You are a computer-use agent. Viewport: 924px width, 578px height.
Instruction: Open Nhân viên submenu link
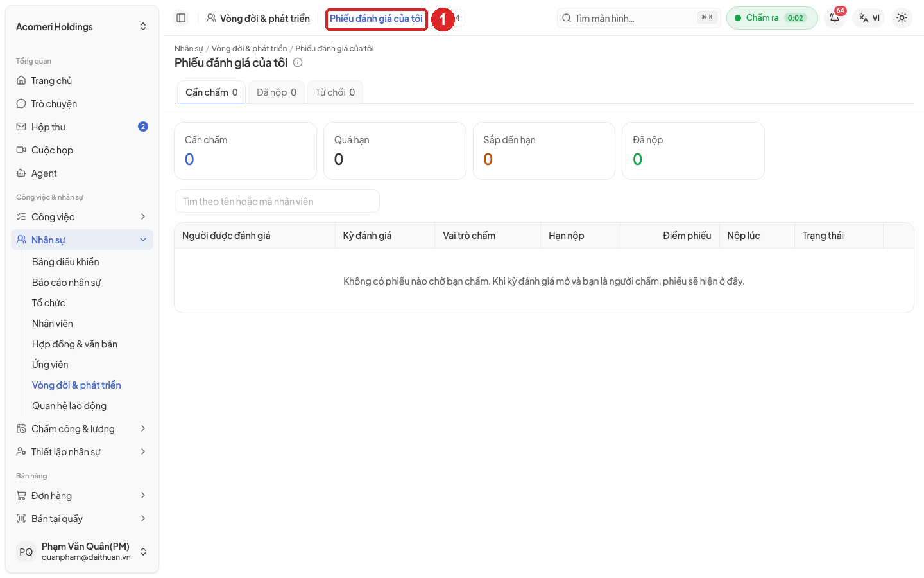pyautogui.click(x=53, y=324)
